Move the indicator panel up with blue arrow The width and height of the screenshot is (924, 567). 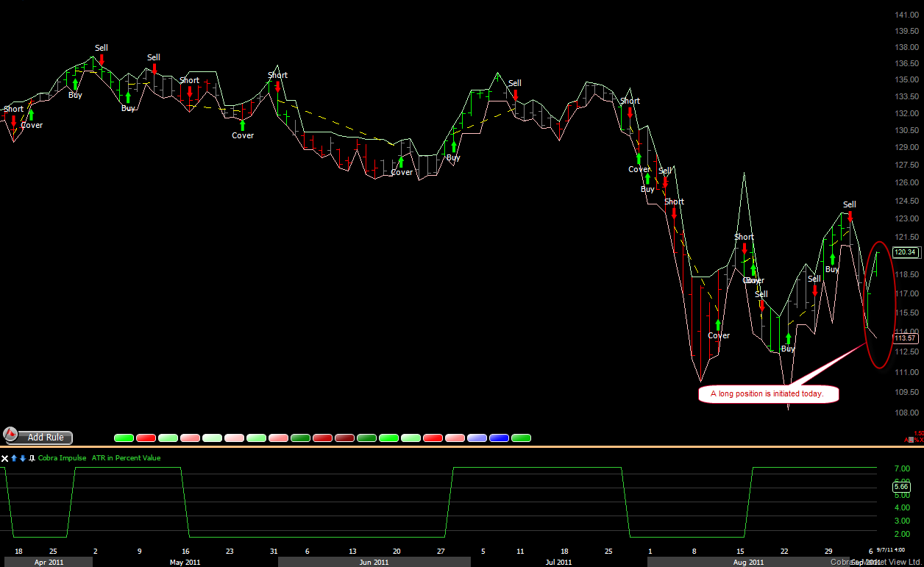pyautogui.click(x=14, y=458)
